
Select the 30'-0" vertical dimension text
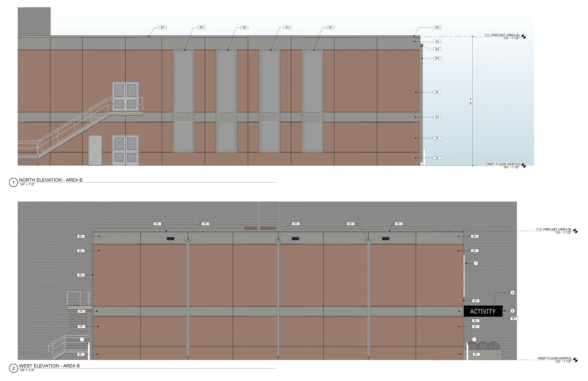pyautogui.click(x=471, y=101)
